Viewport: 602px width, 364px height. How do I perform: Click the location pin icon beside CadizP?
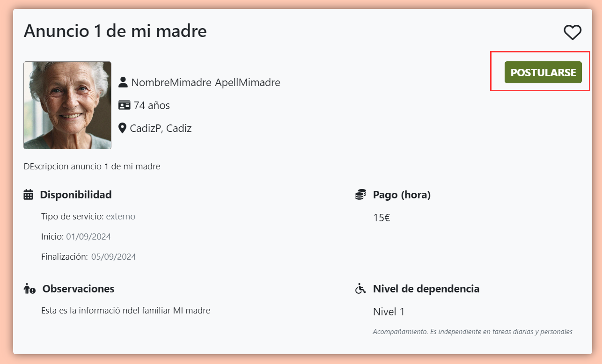coord(123,128)
